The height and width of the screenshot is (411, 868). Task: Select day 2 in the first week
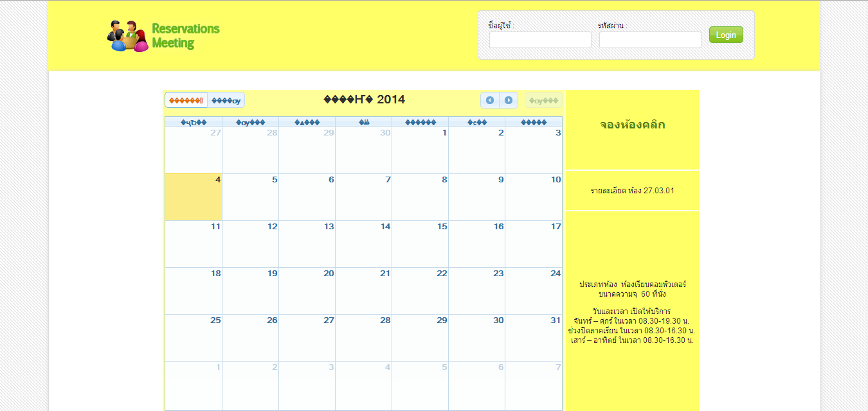coord(476,150)
